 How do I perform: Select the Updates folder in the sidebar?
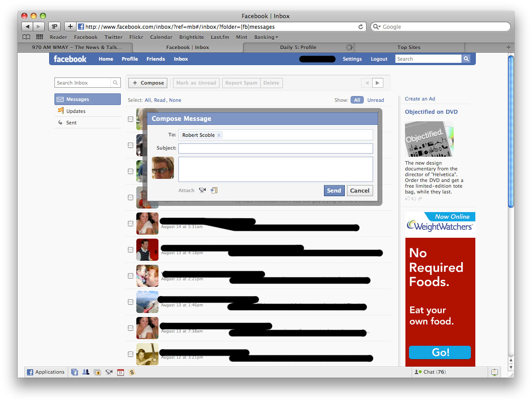88,111
